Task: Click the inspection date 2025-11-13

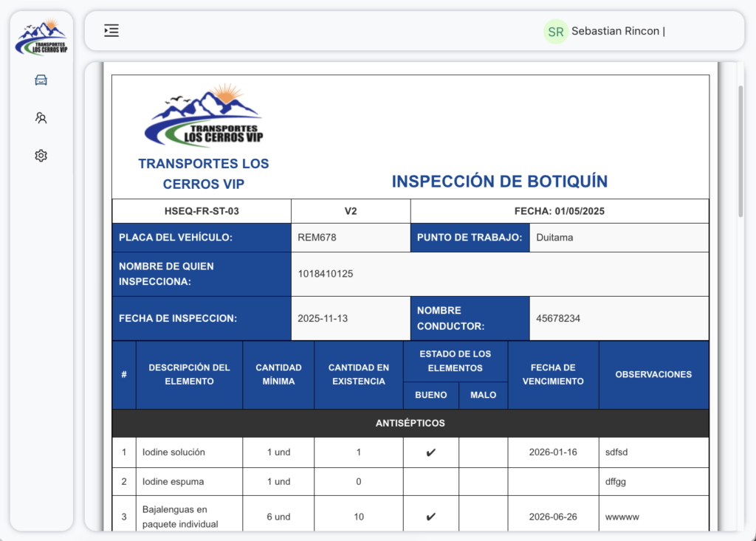Action: (323, 318)
